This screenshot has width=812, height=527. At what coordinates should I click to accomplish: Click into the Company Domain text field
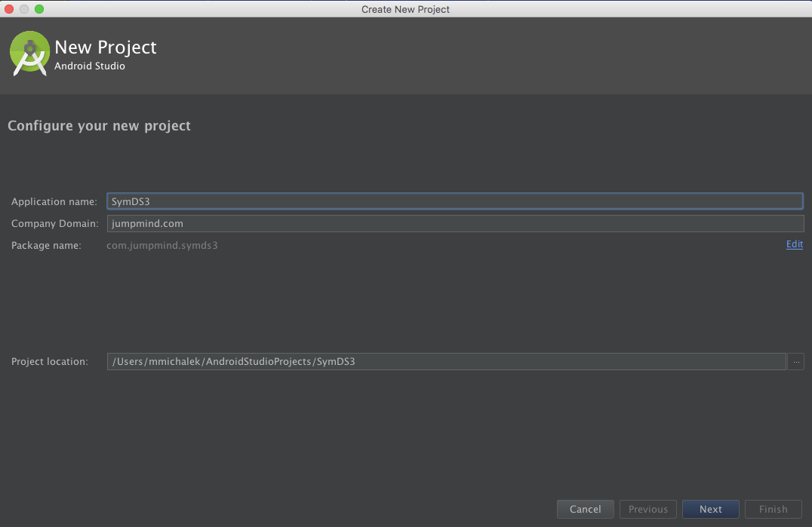click(x=454, y=223)
